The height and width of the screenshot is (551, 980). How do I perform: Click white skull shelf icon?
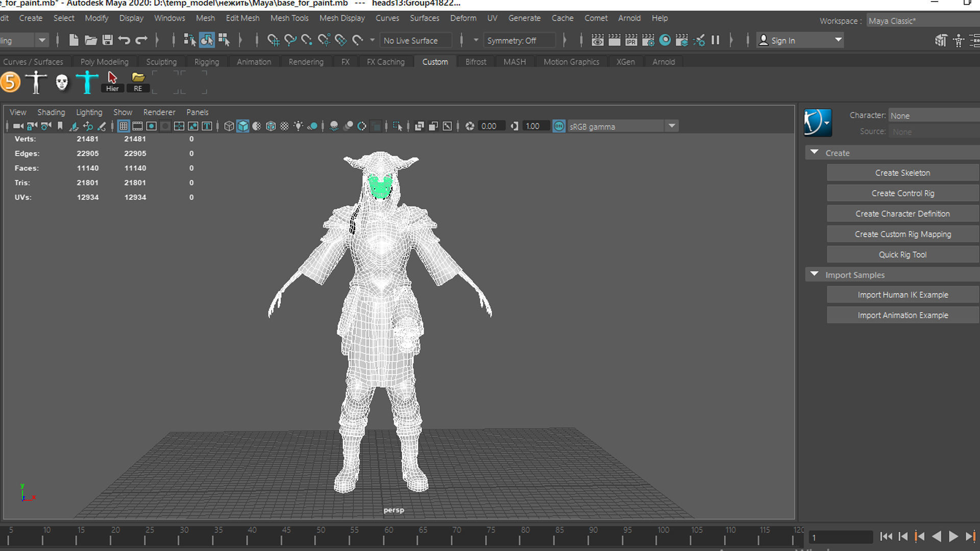pyautogui.click(x=62, y=82)
